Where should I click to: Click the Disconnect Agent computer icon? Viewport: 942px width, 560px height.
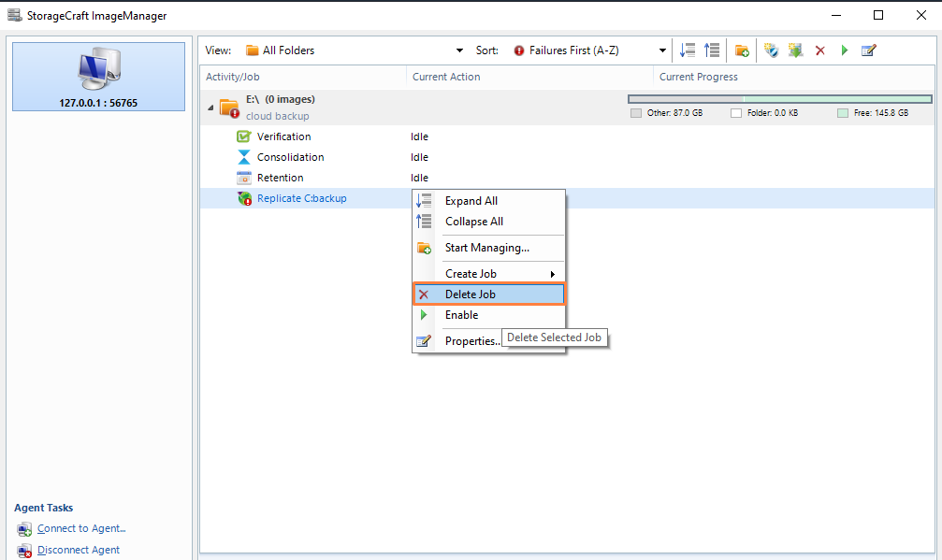click(24, 551)
